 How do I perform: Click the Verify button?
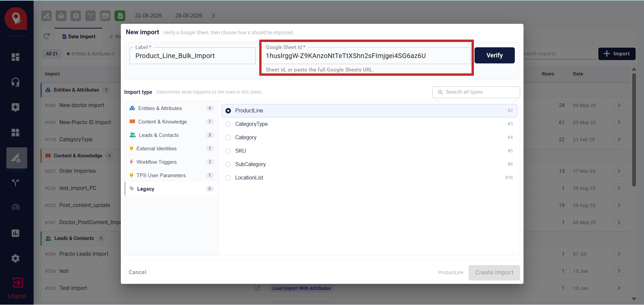click(494, 55)
